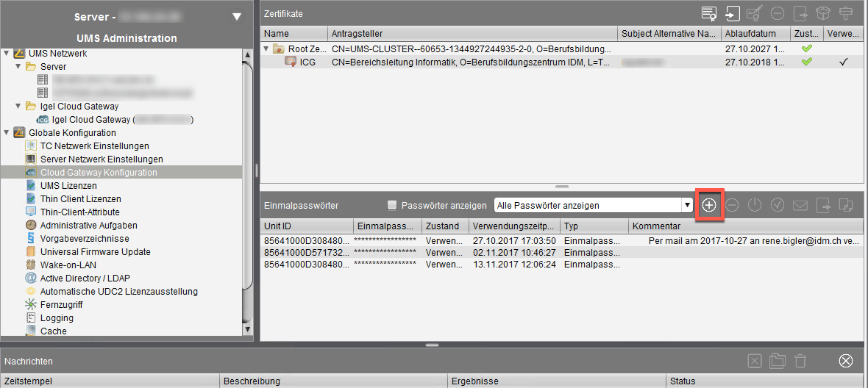Viewport: 868px width, 388px height.
Task: Open Logging settings
Action: pyautogui.click(x=57, y=317)
